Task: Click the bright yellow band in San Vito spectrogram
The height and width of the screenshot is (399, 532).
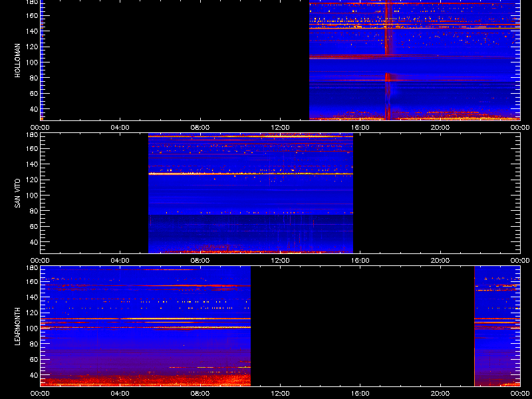Action: tap(251, 174)
